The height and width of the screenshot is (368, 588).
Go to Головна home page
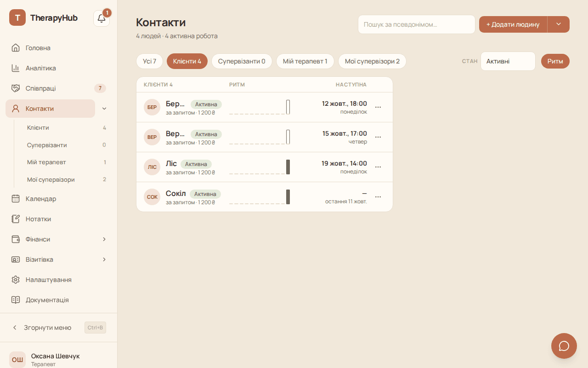59,48
